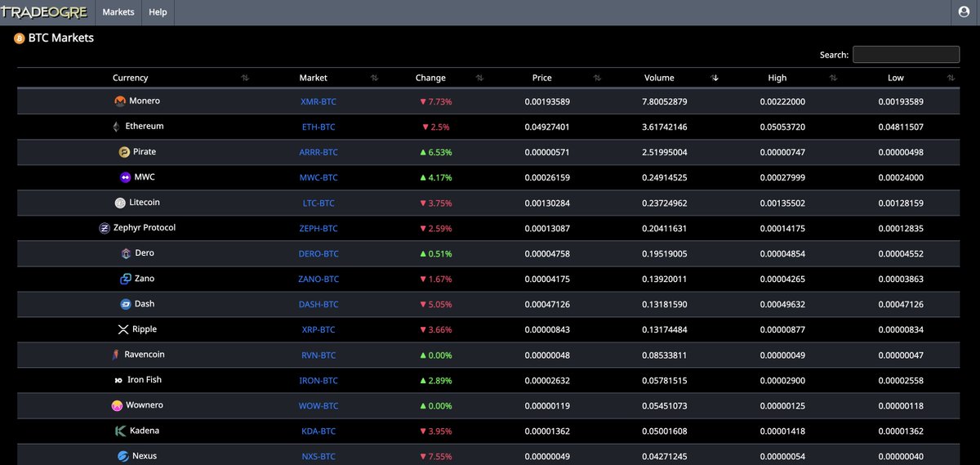Open the XMR-BTC market link
Image resolution: width=980 pixels, height=465 pixels.
318,102
